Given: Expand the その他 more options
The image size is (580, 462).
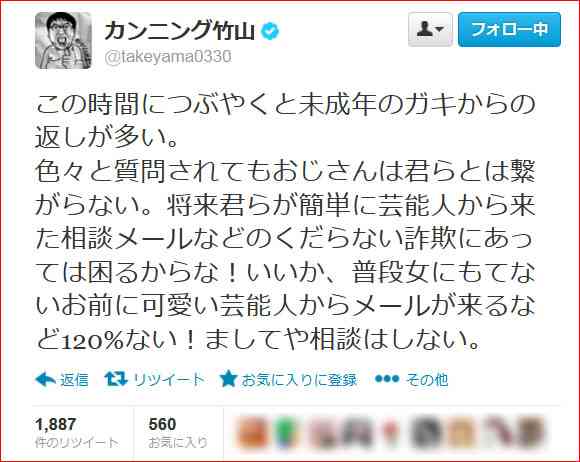Looking at the screenshot, I should (x=427, y=380).
